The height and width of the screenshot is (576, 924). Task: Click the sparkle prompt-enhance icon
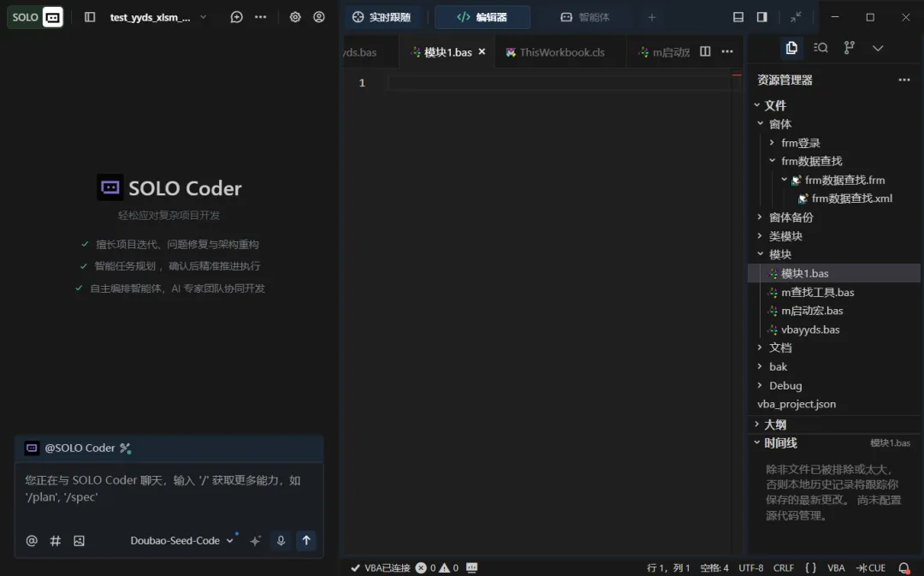point(255,541)
